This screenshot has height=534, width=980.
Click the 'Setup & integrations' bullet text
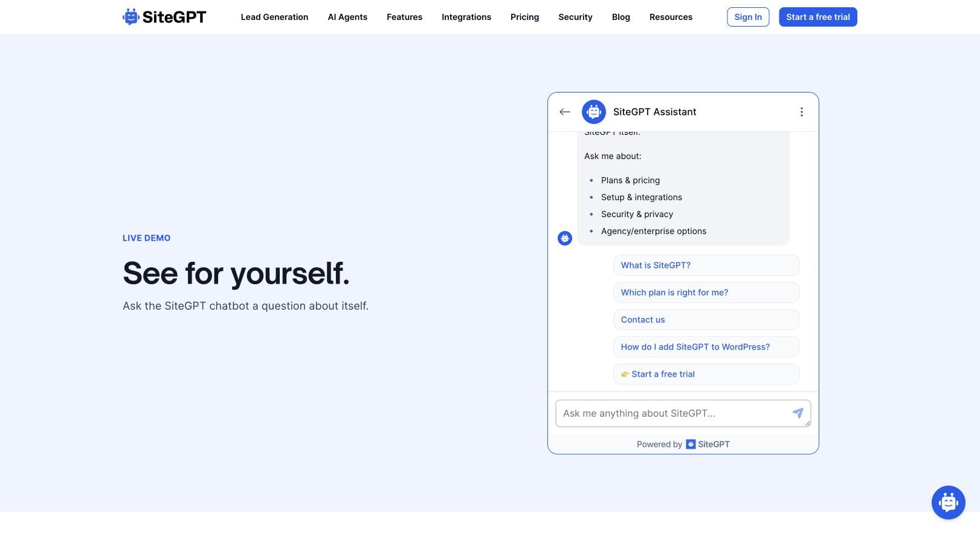pyautogui.click(x=641, y=197)
